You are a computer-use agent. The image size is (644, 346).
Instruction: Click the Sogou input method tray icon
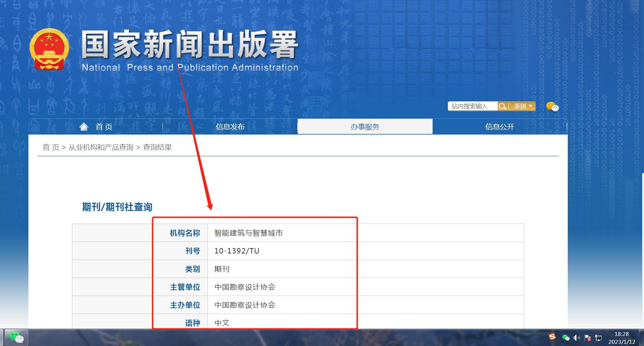pos(552,337)
